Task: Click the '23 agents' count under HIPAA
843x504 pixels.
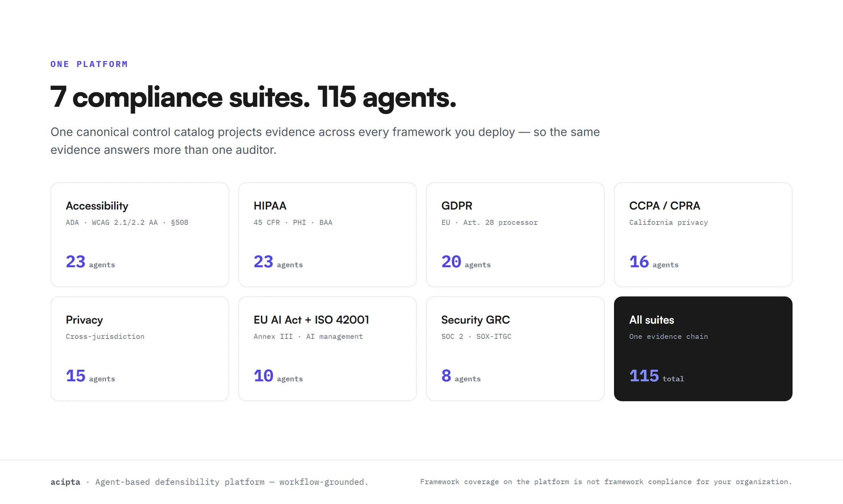Action: [x=278, y=262]
